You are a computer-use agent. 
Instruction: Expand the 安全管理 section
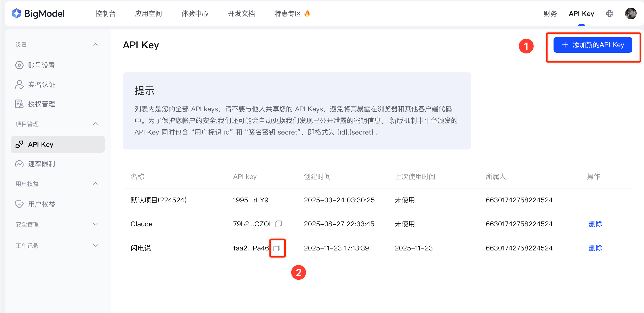coord(95,224)
